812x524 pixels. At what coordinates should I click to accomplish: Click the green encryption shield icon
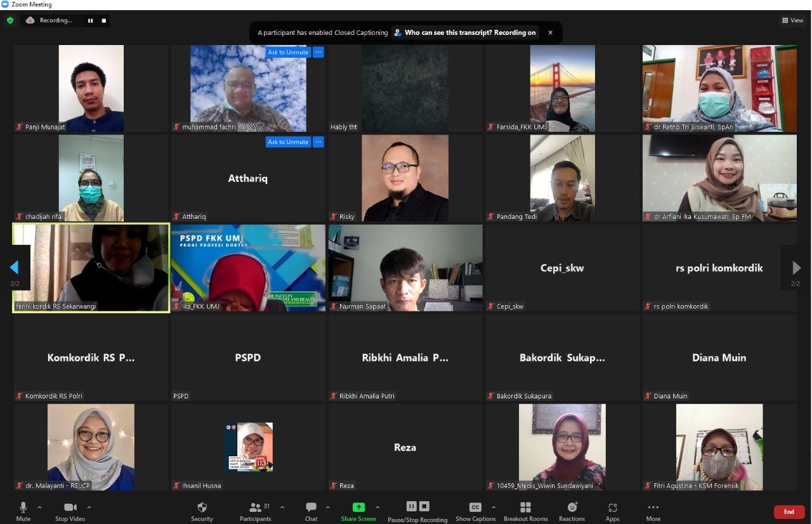[x=10, y=20]
